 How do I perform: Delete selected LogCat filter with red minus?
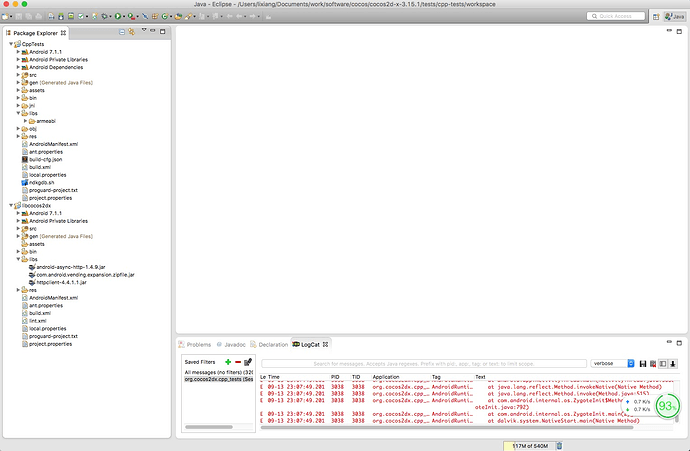pos(238,362)
